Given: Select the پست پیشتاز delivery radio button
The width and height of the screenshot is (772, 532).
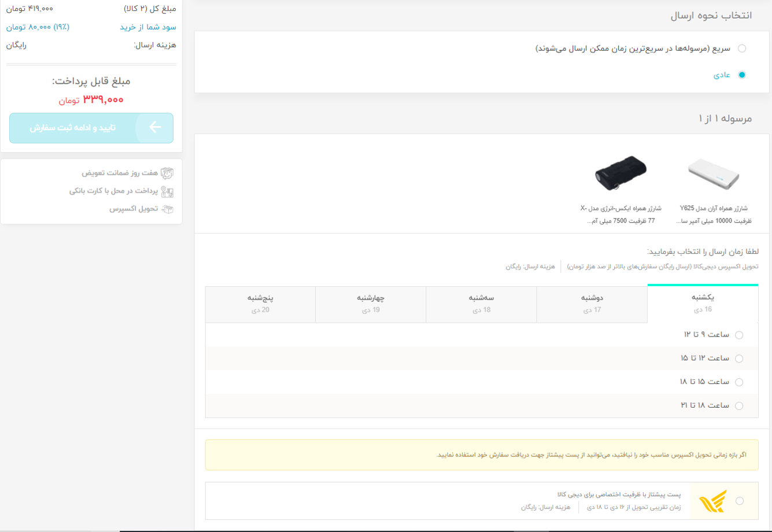Looking at the screenshot, I should coord(740,501).
